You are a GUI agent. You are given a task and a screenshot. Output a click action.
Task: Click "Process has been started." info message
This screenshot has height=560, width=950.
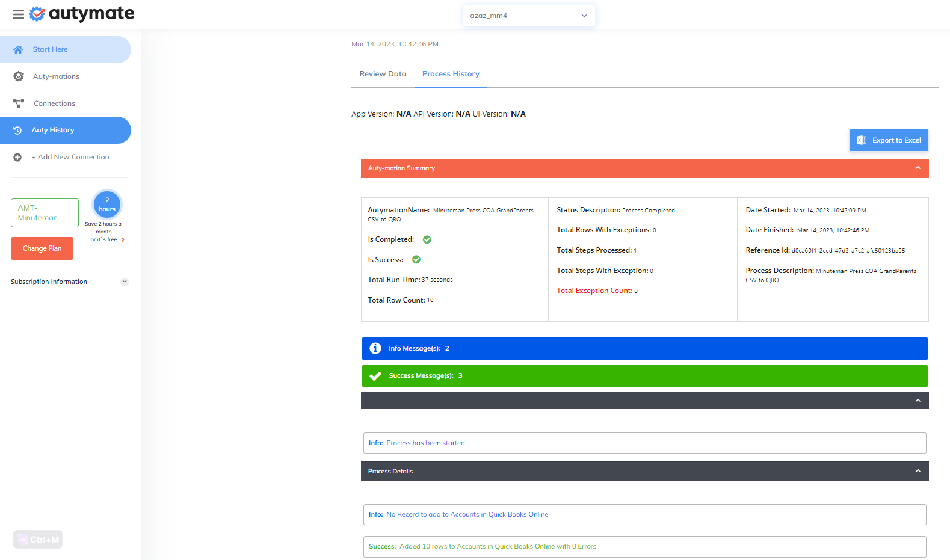427,443
